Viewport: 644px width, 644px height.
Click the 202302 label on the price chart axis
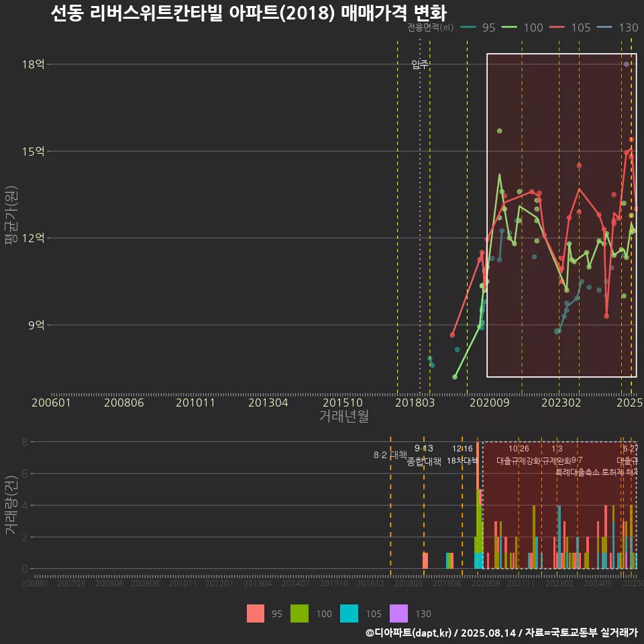[561, 402]
